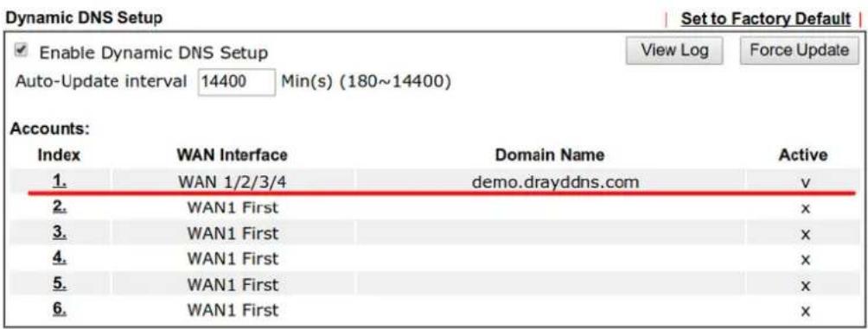This screenshot has width=868, height=329.
Task: Click the Set to Factory Default link
Action: coord(766,18)
